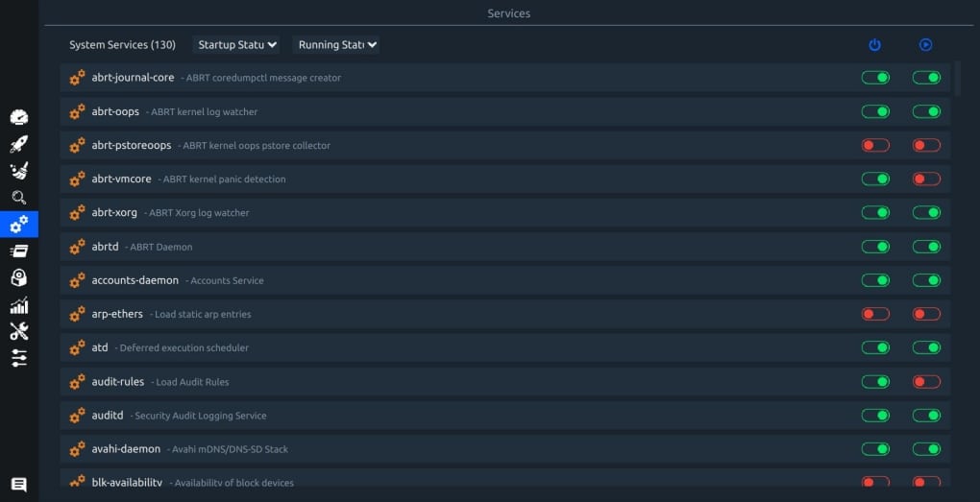This screenshot has width=980, height=502.
Task: Open Startup Apps rocket icon
Action: 19,144
